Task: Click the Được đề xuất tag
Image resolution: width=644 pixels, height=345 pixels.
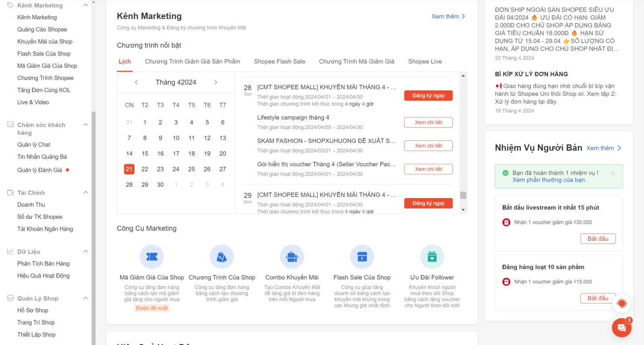Action: (x=152, y=308)
